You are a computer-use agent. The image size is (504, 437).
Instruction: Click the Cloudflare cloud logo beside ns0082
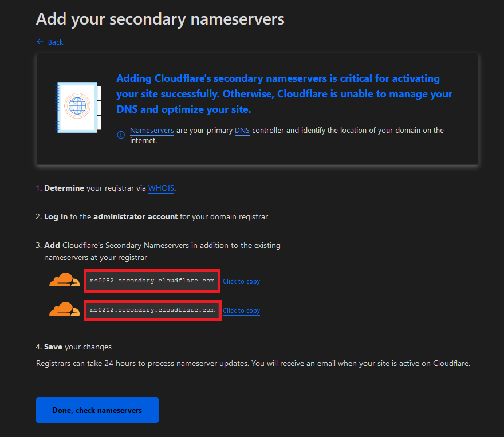click(x=64, y=281)
